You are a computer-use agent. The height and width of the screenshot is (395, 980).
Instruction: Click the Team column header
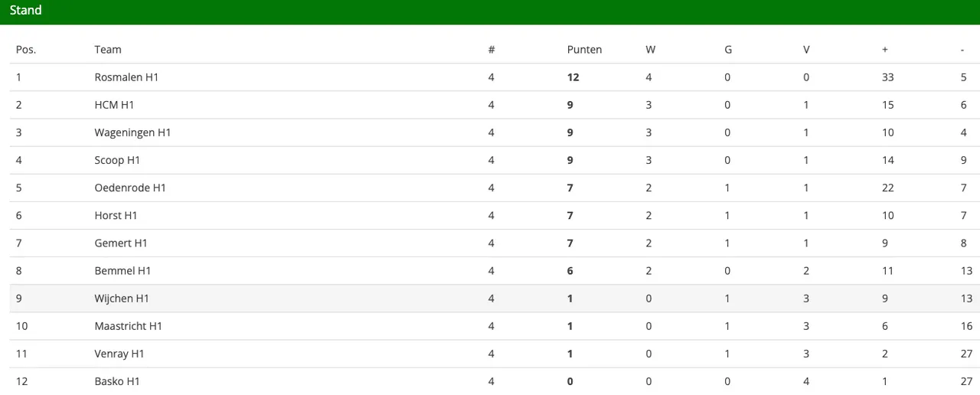pos(108,50)
